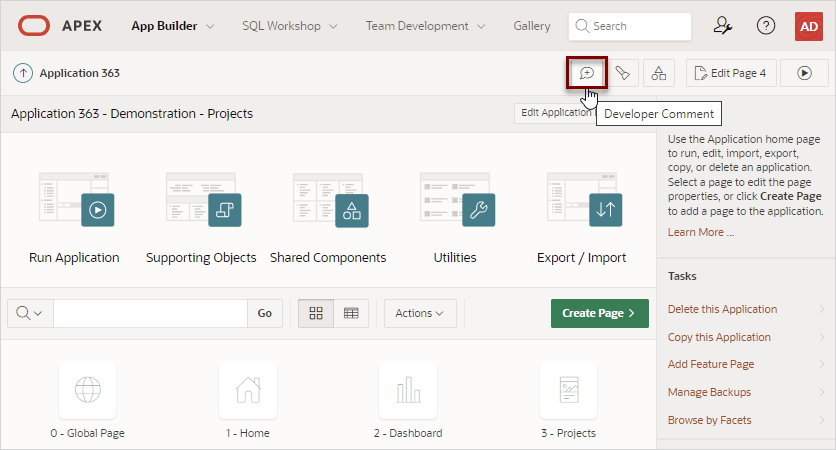
Task: Click arrow next to Manage Backups
Action: [822, 392]
